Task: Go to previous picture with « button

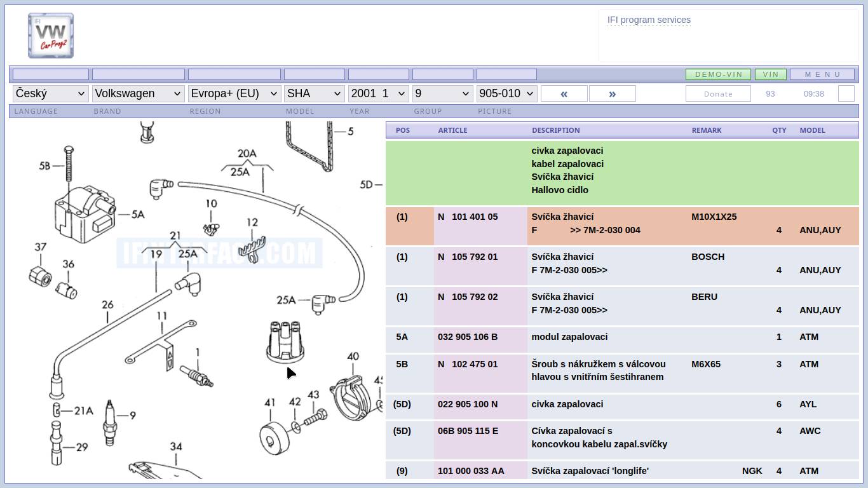Action: (x=564, y=93)
